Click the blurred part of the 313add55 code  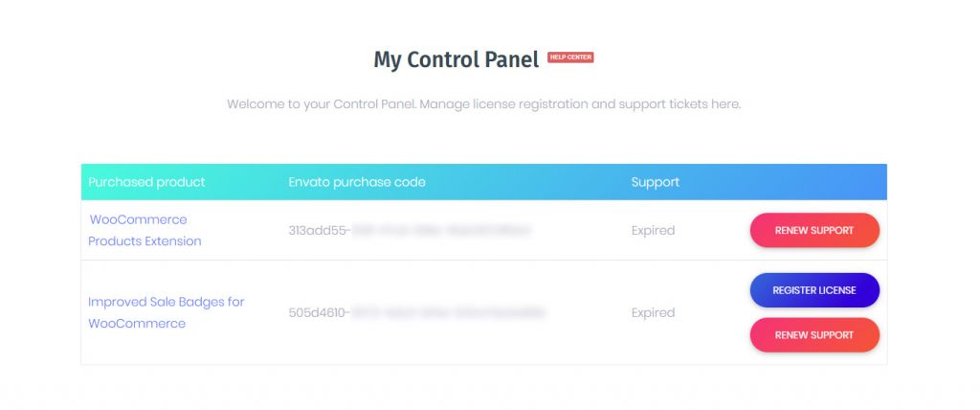(441, 231)
